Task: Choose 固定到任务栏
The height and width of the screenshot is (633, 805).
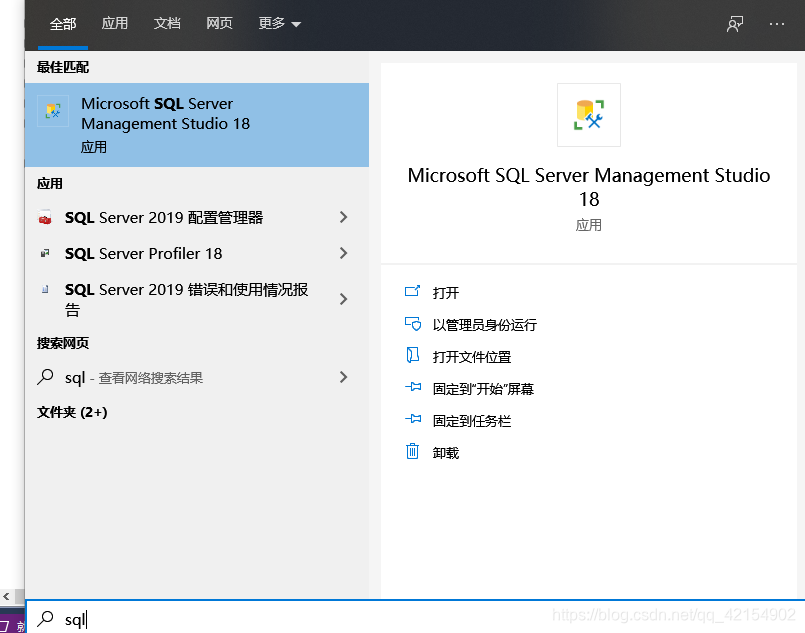Action: click(x=472, y=421)
